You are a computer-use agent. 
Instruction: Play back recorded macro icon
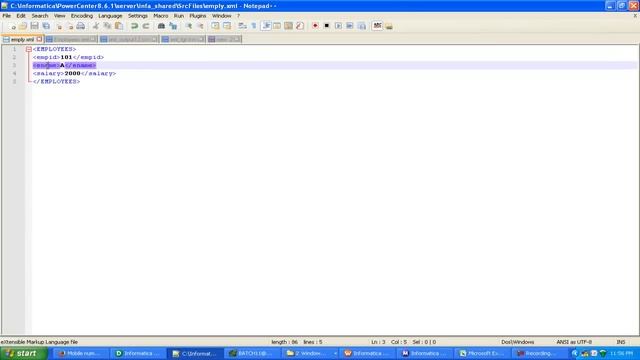[x=338, y=26]
